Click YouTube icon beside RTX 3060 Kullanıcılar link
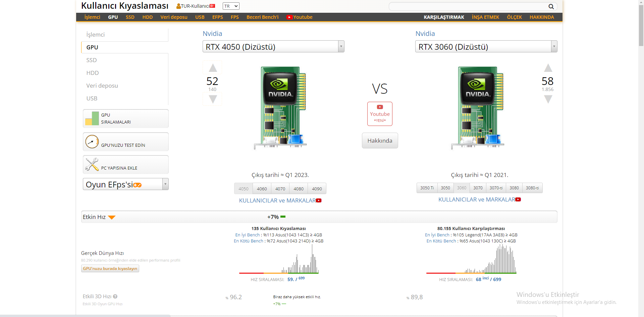 (x=518, y=199)
